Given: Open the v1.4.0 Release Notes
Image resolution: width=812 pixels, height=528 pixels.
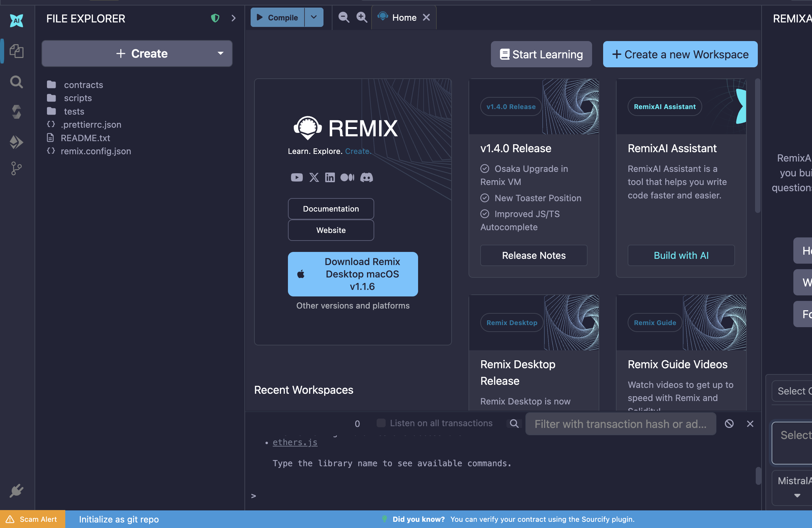Looking at the screenshot, I should click(x=533, y=255).
